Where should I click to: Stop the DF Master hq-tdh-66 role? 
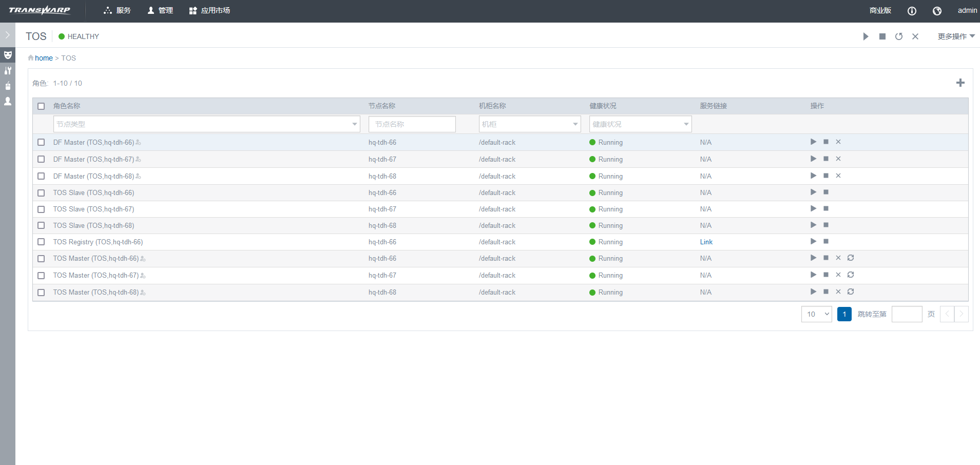pos(825,142)
